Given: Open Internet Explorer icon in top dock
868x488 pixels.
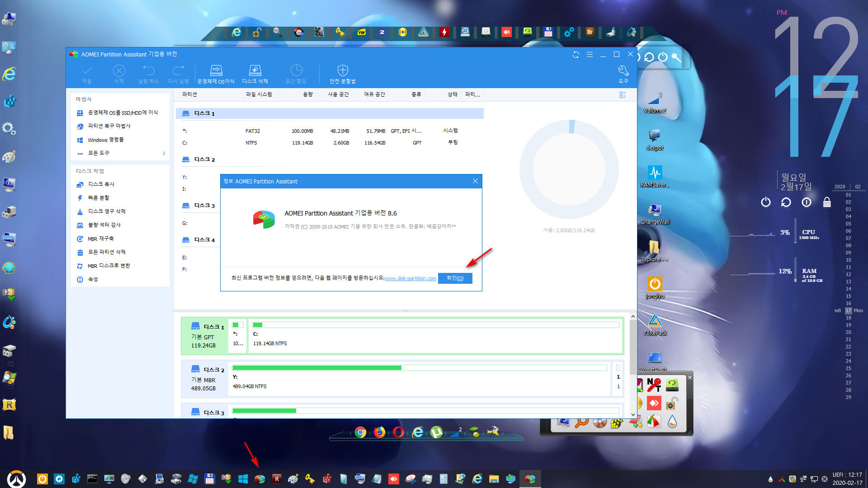Looking at the screenshot, I should pyautogui.click(x=236, y=32).
